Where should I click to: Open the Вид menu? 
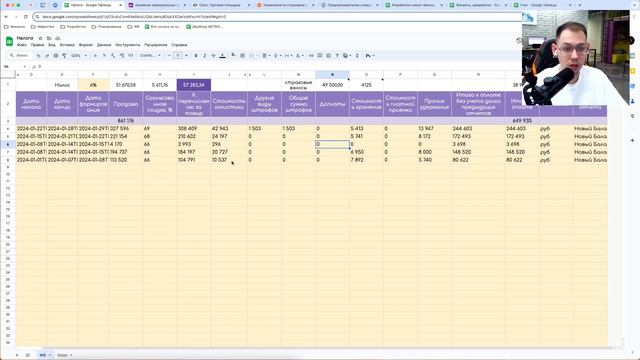pyautogui.click(x=52, y=45)
